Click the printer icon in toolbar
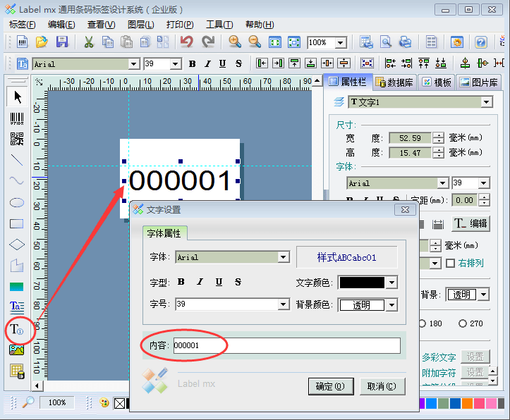The height and width of the screenshot is (420, 510). (x=405, y=42)
